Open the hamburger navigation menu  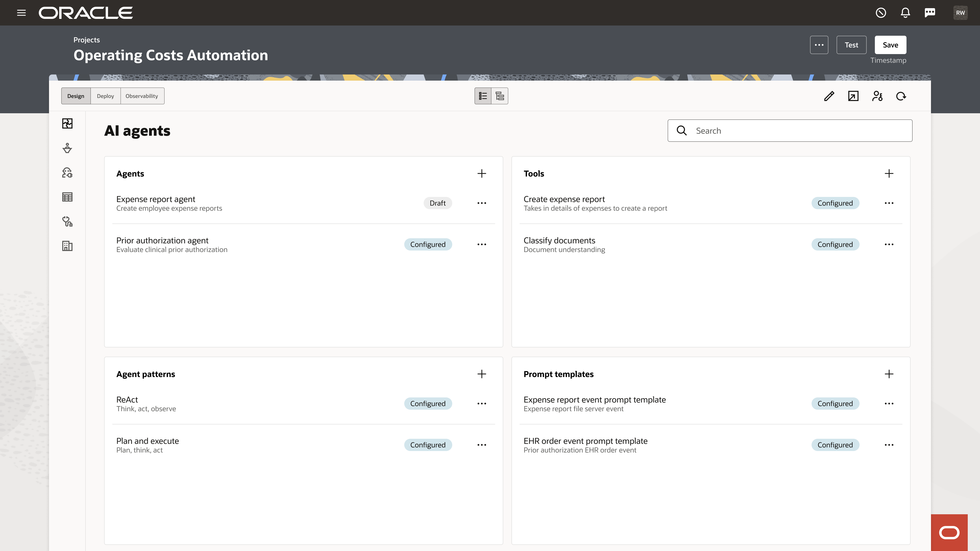(x=21, y=13)
